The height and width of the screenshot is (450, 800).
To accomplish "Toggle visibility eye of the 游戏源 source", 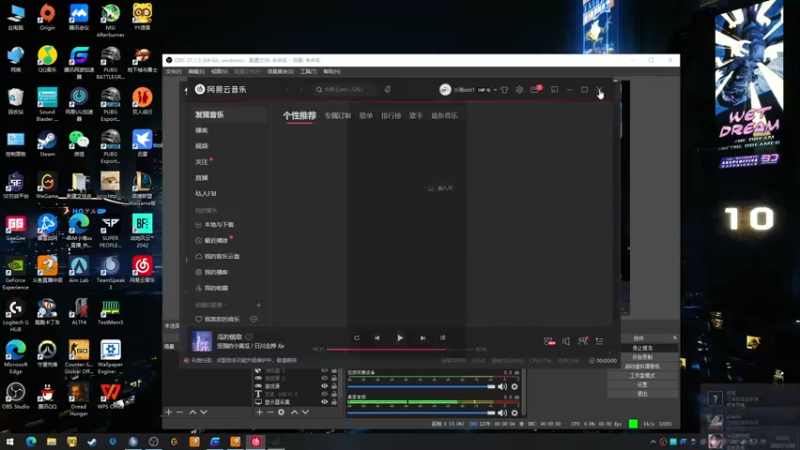I will coord(324,386).
